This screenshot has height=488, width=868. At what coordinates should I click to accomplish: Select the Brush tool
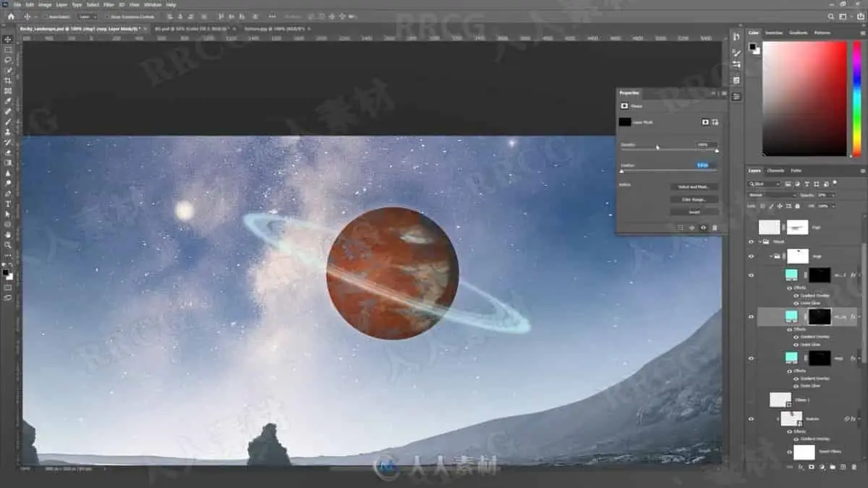9,121
